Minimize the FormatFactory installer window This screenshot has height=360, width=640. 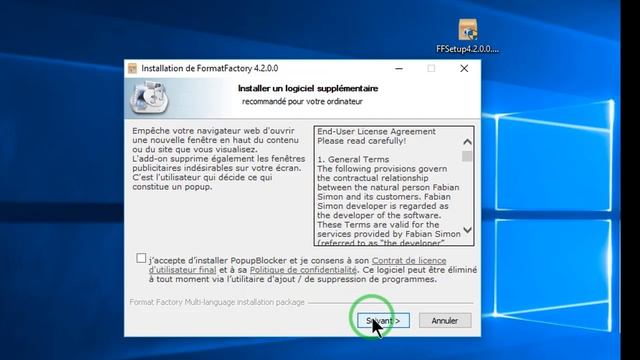pyautogui.click(x=399, y=69)
